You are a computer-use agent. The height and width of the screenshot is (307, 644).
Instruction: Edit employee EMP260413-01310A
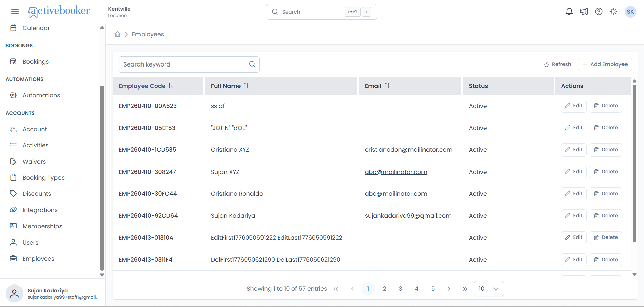pos(574,237)
